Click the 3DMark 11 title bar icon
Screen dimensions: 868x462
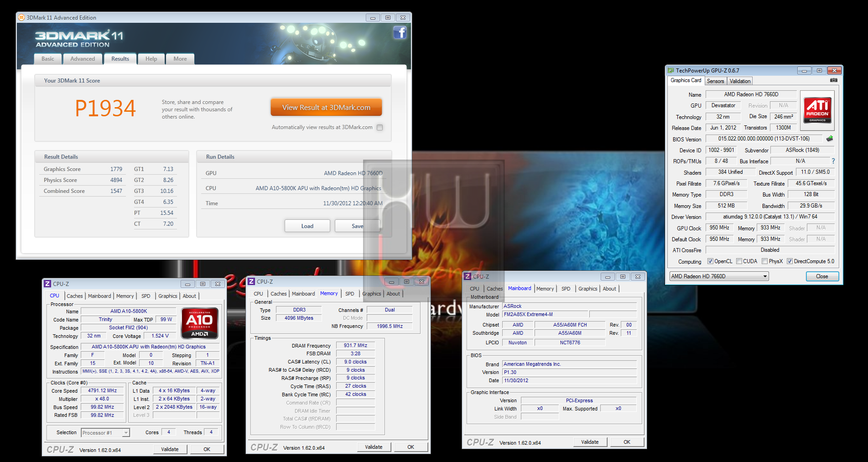pos(21,17)
